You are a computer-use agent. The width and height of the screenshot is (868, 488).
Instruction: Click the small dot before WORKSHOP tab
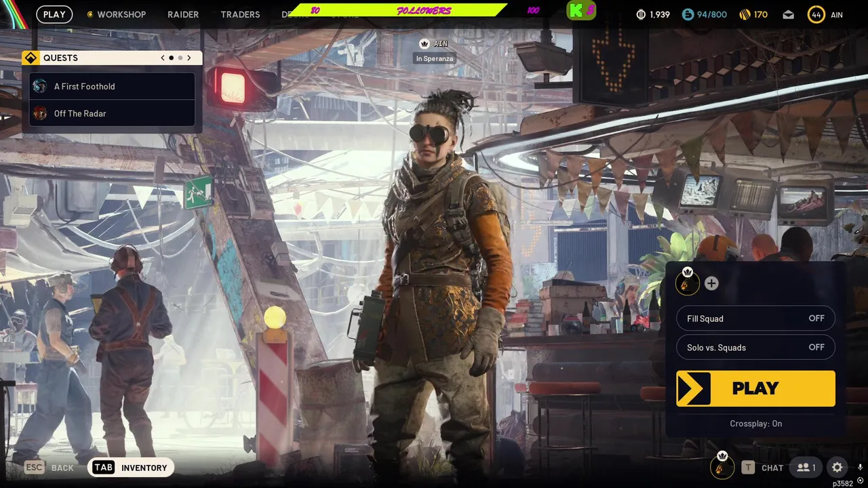[90, 14]
